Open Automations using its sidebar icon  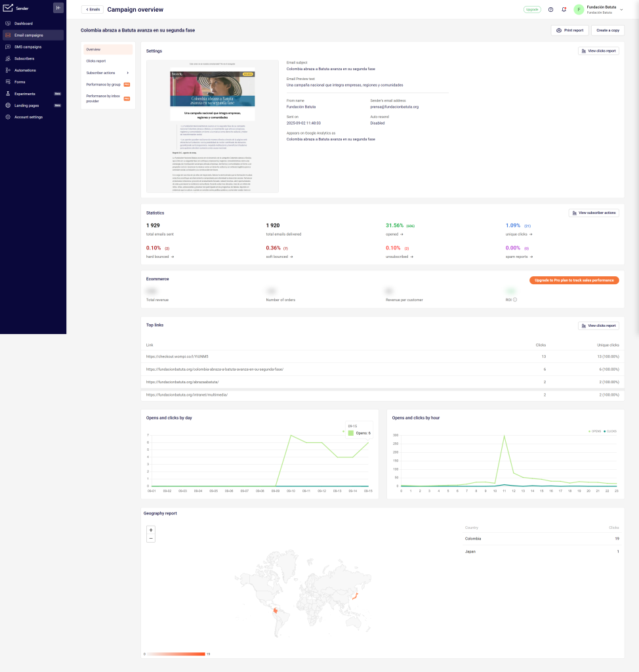pos(8,70)
